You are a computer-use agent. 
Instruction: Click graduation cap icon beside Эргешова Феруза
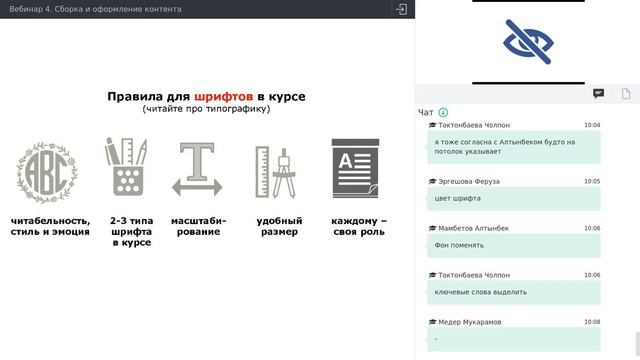pyautogui.click(x=433, y=181)
